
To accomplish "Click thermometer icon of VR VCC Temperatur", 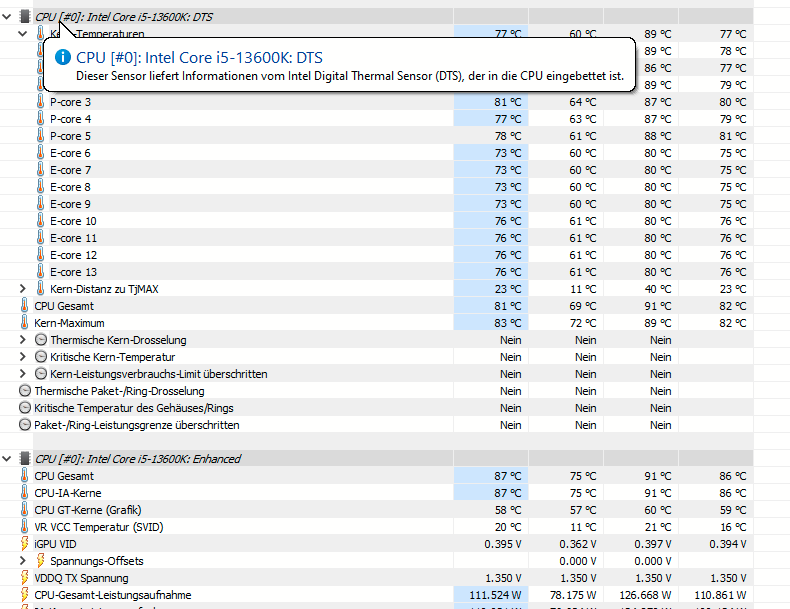I will [24, 527].
